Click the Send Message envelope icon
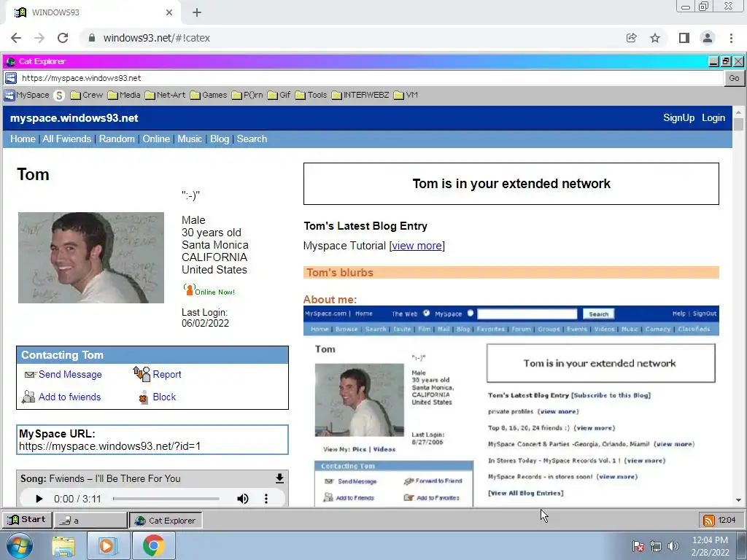The height and width of the screenshot is (560, 747). tap(30, 375)
